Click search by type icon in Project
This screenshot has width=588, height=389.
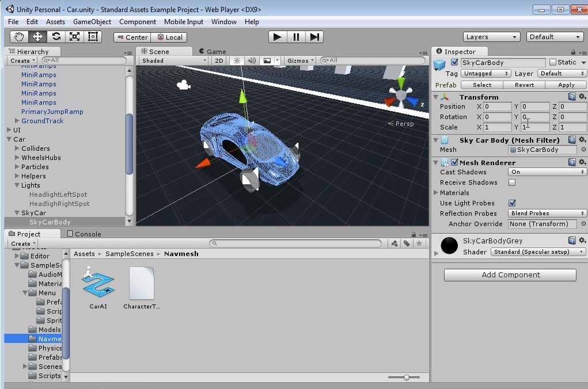[x=394, y=243]
